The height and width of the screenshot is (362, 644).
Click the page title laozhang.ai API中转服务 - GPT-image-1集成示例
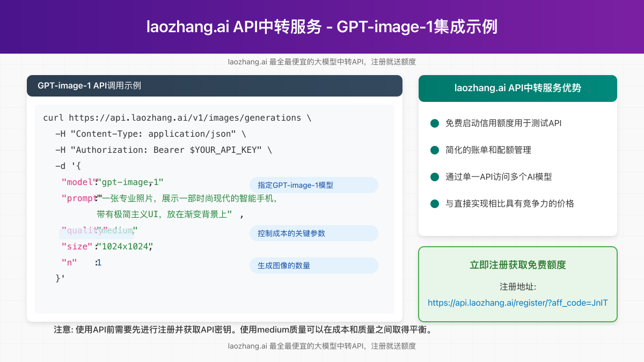point(322,27)
